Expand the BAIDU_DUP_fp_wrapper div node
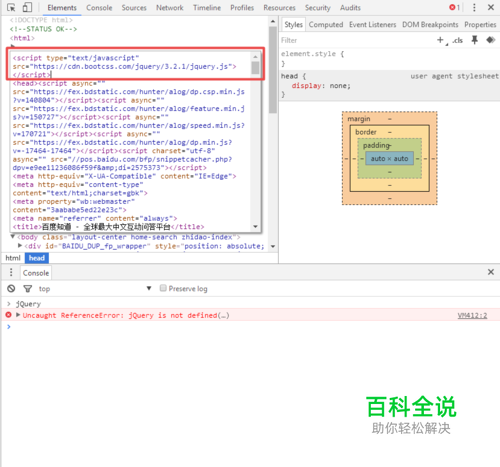This screenshot has width=500, height=467. coord(20,246)
